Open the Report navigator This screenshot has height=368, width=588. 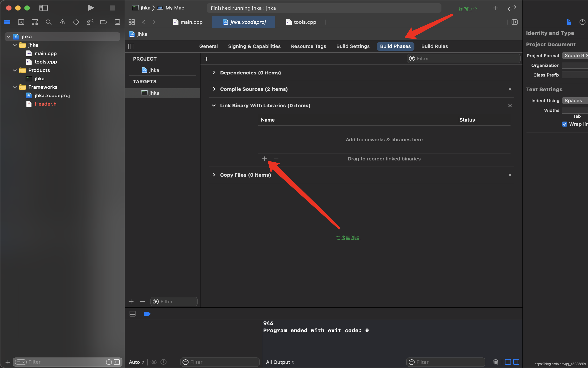point(117,22)
